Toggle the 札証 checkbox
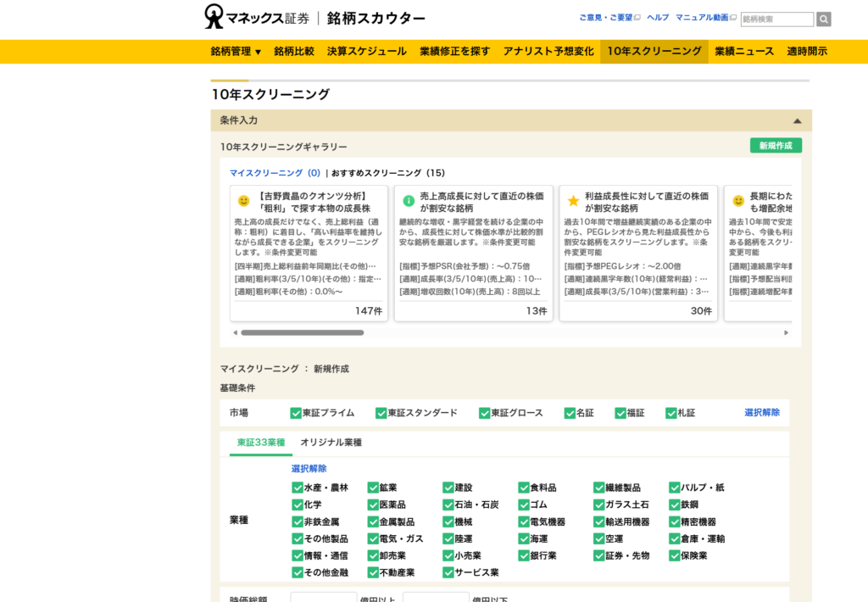 pos(671,413)
